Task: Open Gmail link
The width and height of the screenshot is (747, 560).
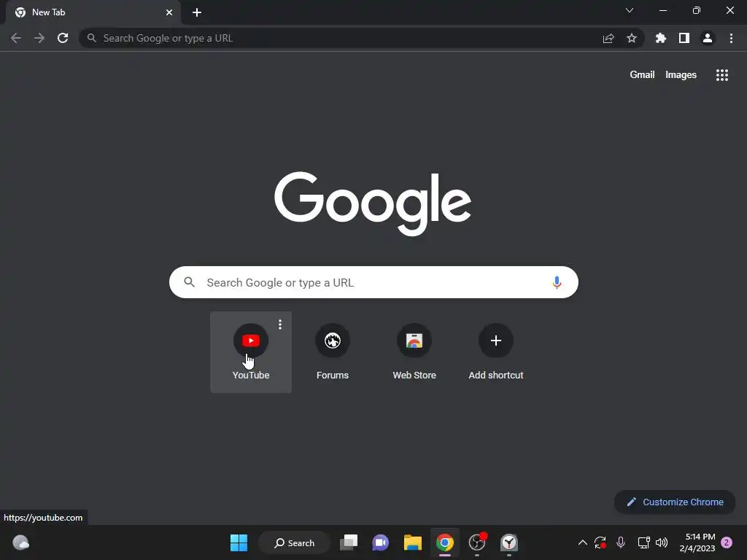Action: point(642,75)
